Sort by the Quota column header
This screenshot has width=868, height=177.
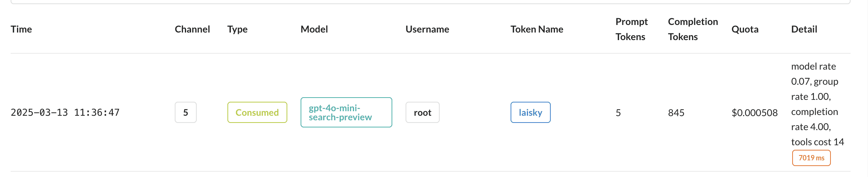coord(745,29)
